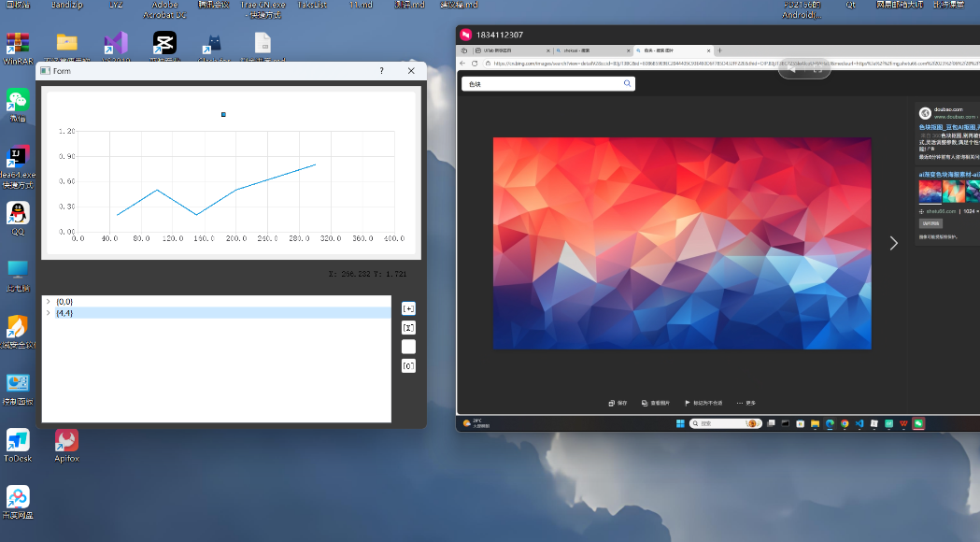Expand the {4,4} tree row

tap(49, 312)
